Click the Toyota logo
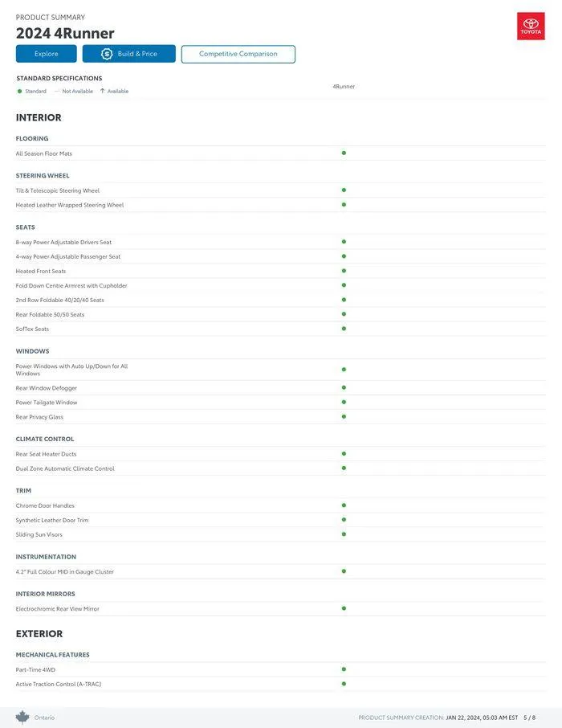Viewport: 562px width, 728px height. (531, 27)
